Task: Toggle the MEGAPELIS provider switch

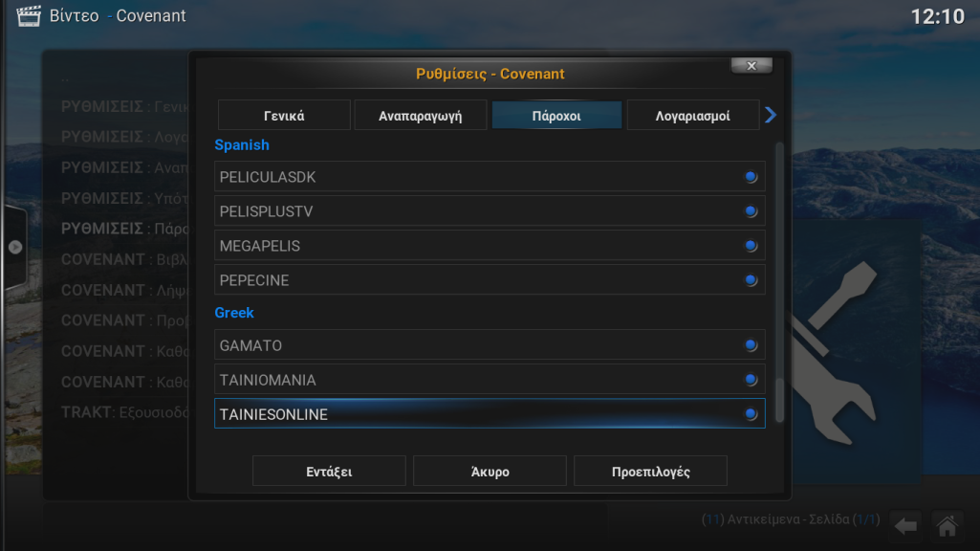Action: pos(751,246)
